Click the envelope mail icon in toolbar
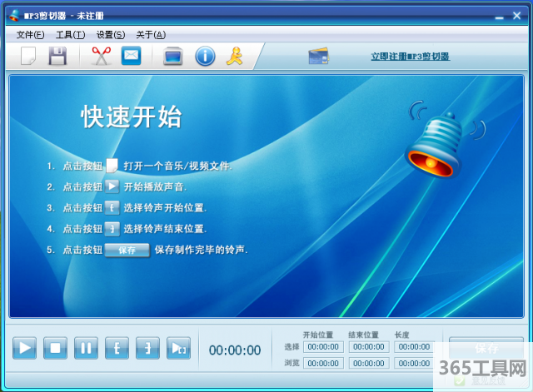533x392 pixels. click(131, 57)
